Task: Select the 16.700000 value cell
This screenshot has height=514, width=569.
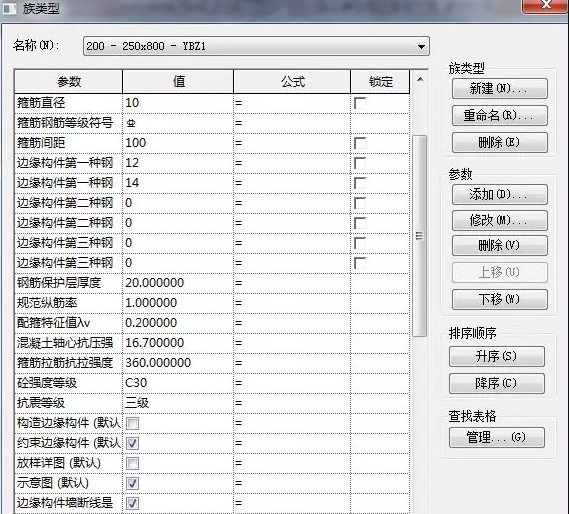Action: tap(178, 343)
